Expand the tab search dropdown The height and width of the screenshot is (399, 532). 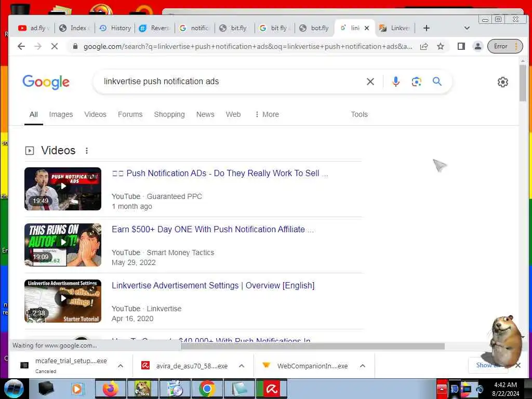coord(467,28)
